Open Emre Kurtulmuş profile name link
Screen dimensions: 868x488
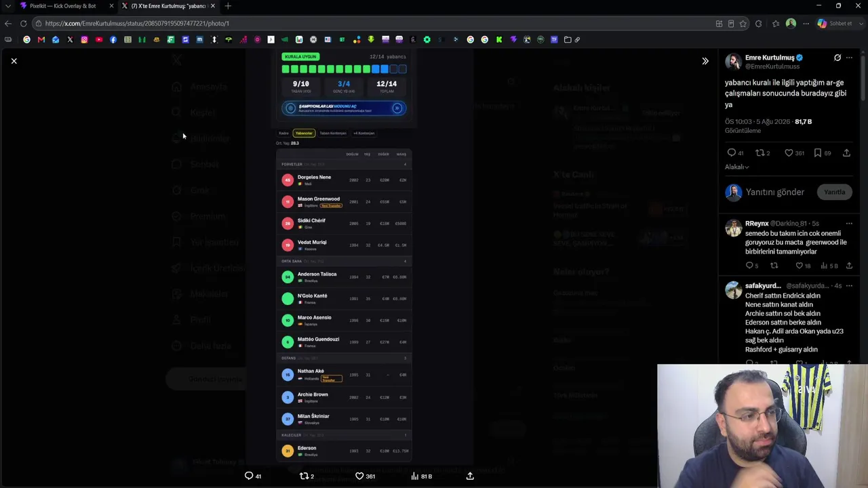point(770,58)
